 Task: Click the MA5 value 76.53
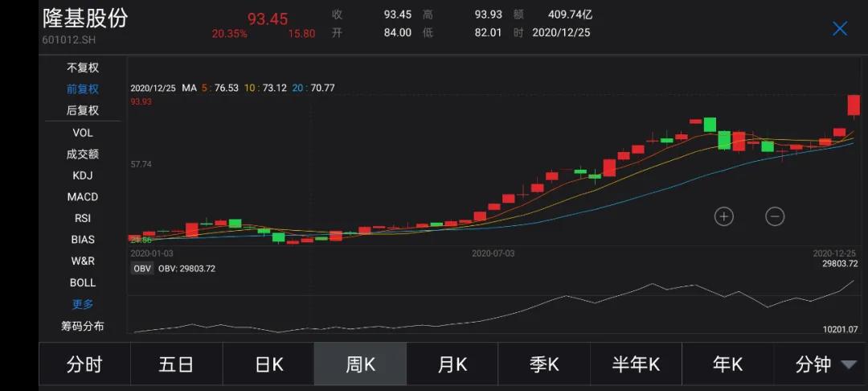coord(225,88)
